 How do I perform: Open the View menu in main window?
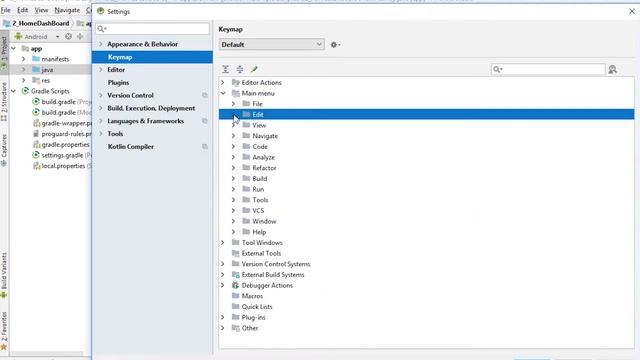pos(41,10)
